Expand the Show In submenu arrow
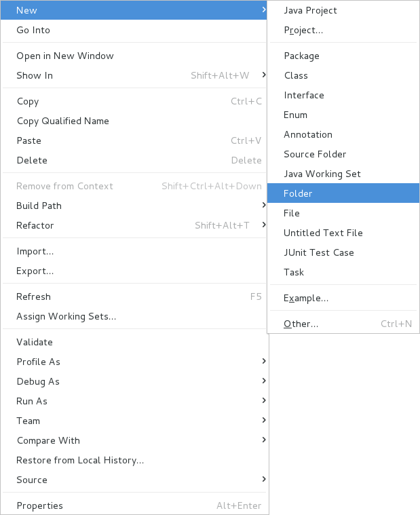Viewport: 420px width, 515px height. [x=264, y=75]
